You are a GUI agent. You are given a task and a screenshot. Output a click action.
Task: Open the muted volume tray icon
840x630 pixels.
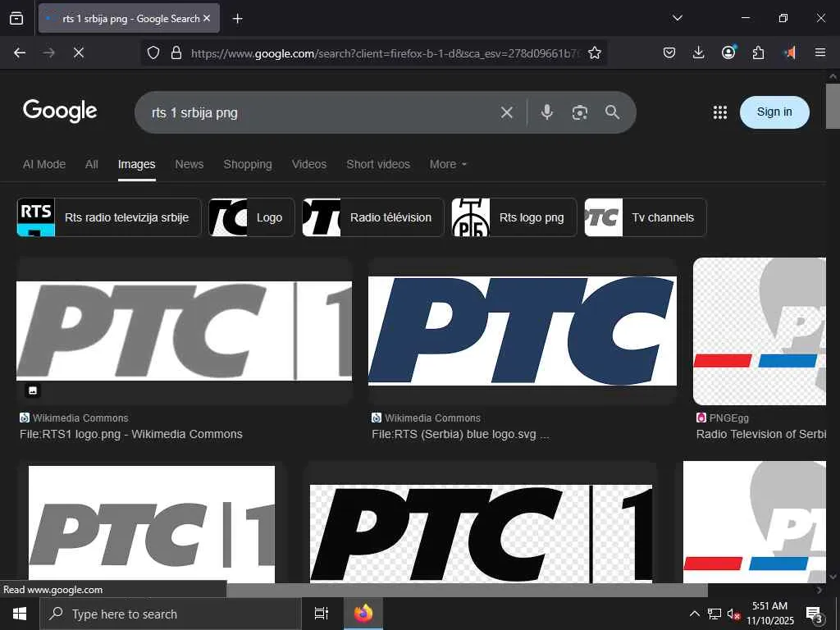(x=734, y=614)
